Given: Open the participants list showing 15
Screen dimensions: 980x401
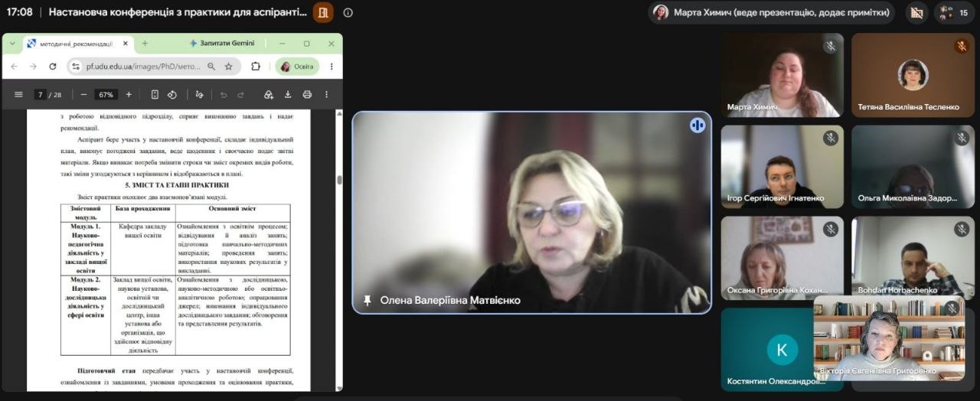Looking at the screenshot, I should [955, 12].
